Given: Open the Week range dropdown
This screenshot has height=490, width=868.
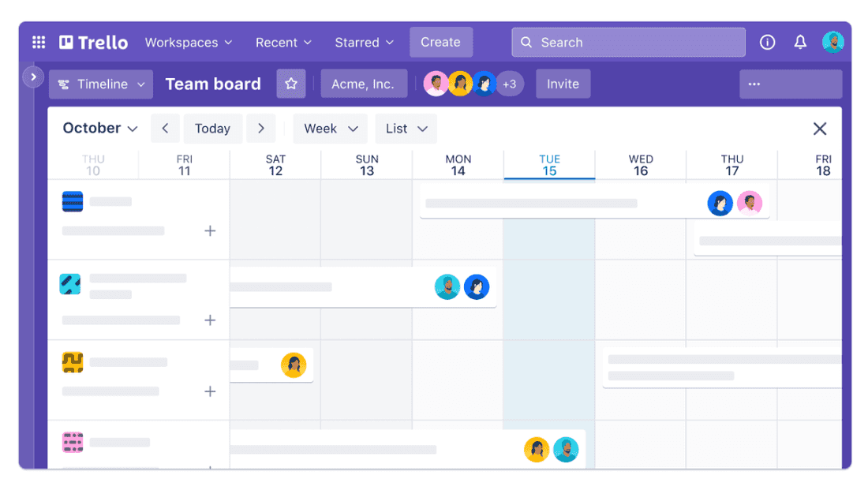Looking at the screenshot, I should (x=331, y=129).
